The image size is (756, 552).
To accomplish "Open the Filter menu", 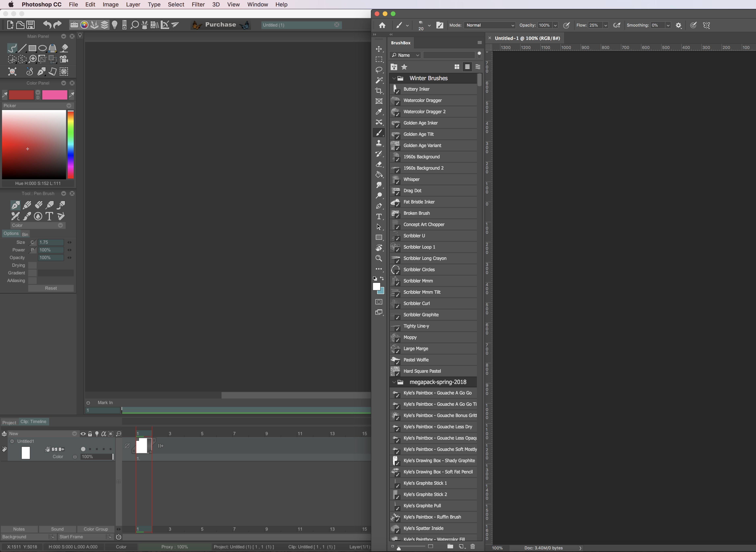I will click(198, 4).
